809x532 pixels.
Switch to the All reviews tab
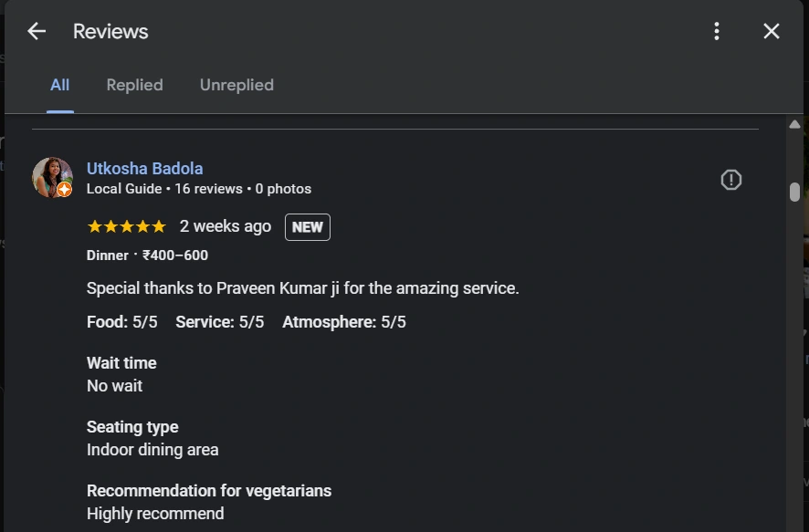coord(59,85)
